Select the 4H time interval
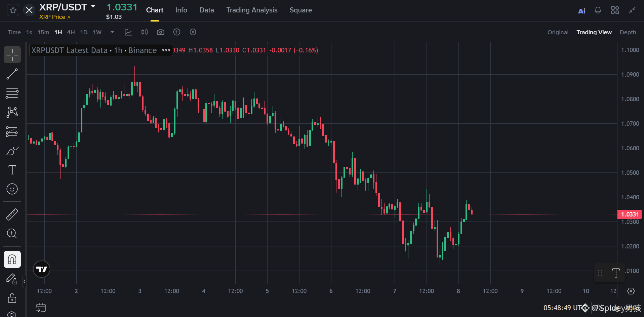The height and width of the screenshot is (317, 644). (x=71, y=32)
